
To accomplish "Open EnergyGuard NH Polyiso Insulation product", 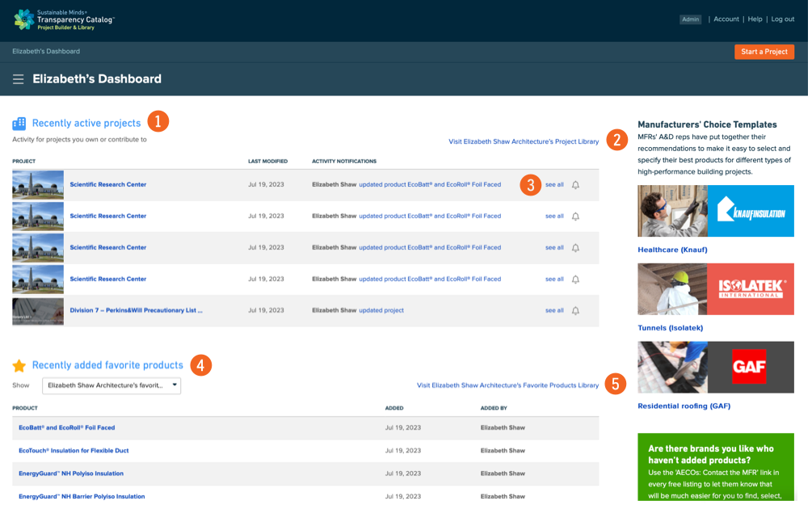I will 71,473.
